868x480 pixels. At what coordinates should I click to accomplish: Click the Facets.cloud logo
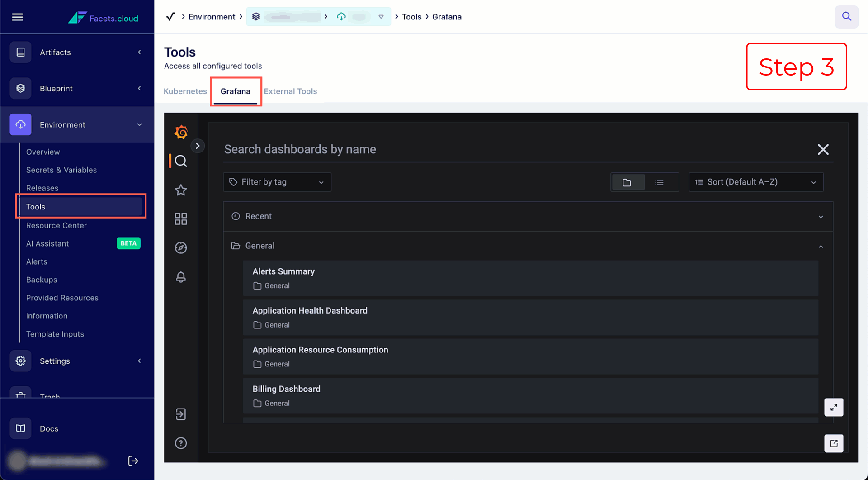click(103, 18)
